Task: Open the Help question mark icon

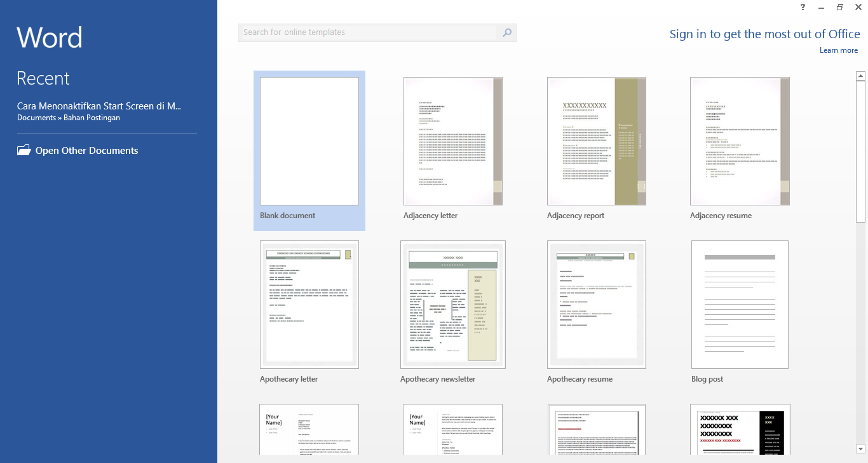Action: coord(803,7)
